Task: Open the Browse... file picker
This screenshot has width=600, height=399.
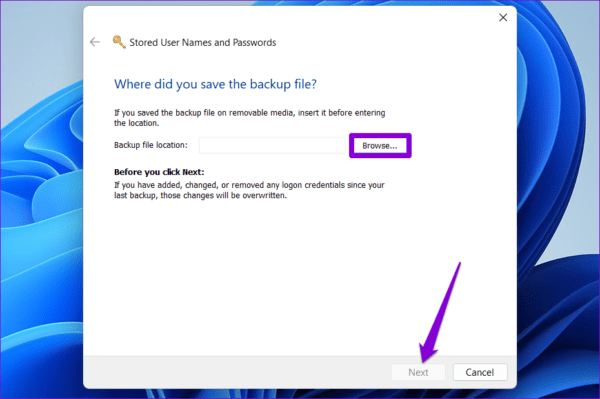Action: click(380, 146)
